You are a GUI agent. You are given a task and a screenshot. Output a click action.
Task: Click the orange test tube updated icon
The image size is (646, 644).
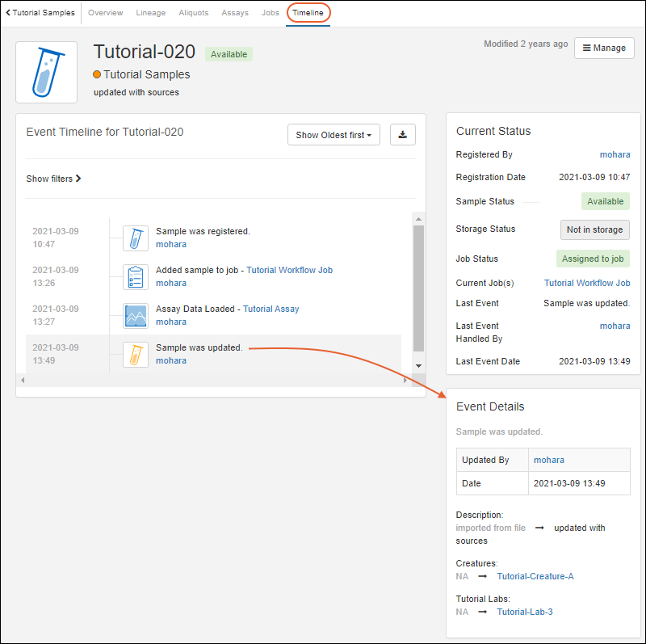pyautogui.click(x=136, y=354)
